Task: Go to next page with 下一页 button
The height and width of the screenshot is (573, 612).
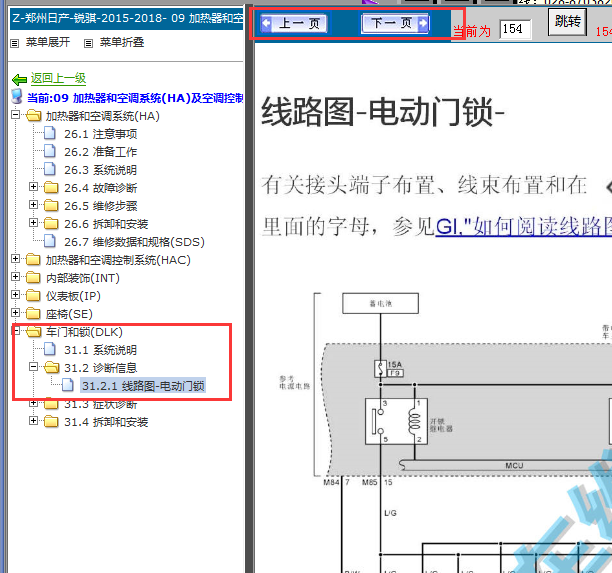Action: [x=395, y=23]
